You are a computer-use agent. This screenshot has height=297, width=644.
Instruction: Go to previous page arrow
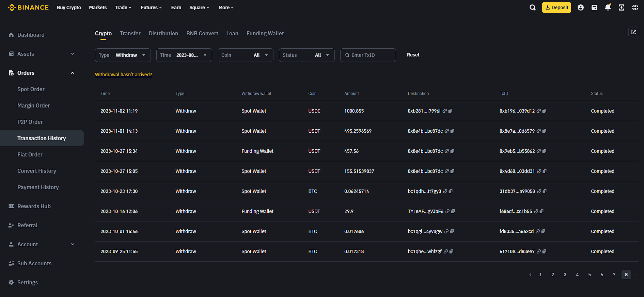[x=530, y=275]
